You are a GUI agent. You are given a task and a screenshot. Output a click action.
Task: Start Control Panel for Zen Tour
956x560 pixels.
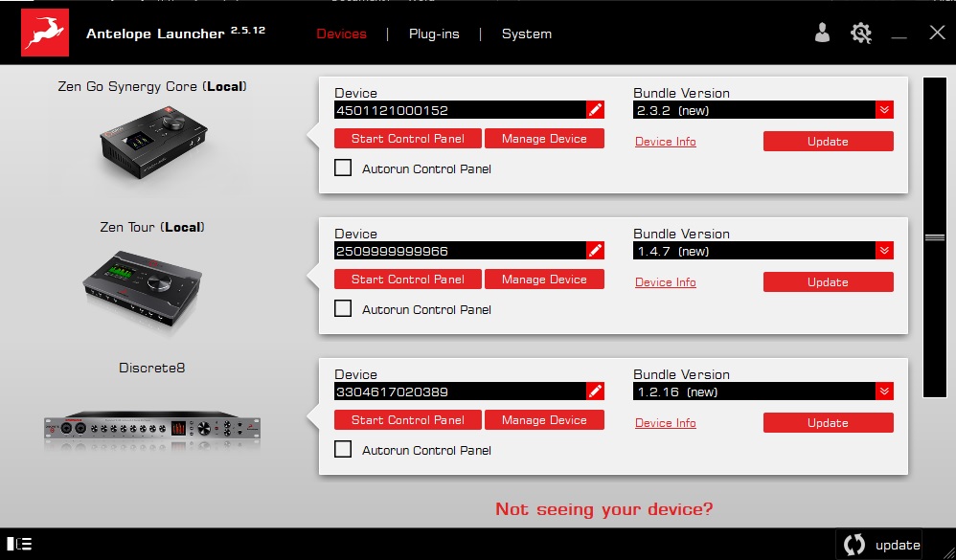tap(408, 280)
